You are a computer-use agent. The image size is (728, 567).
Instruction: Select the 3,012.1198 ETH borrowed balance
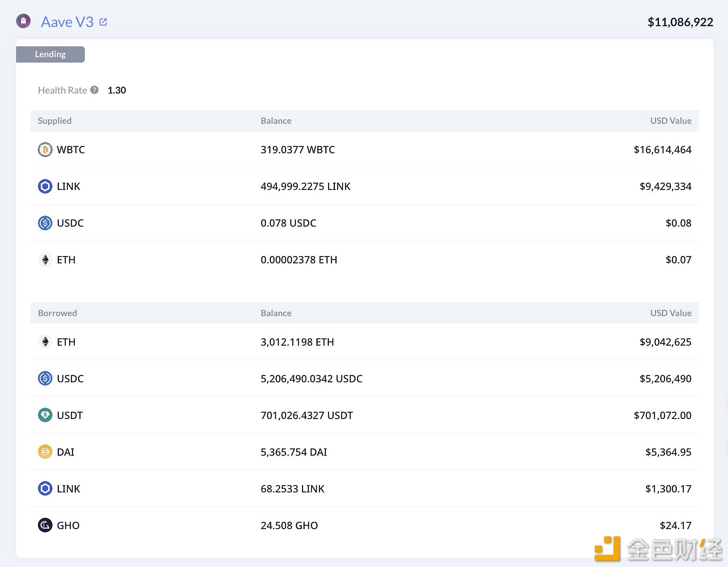click(297, 342)
